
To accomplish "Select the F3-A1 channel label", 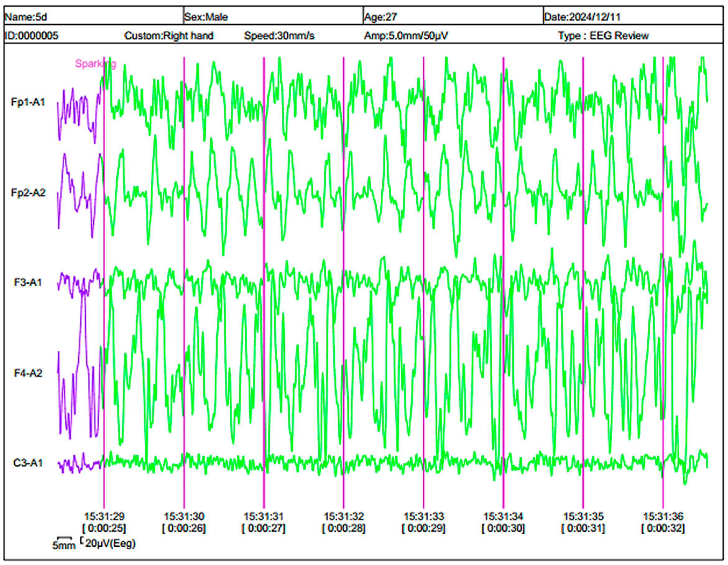I will click(28, 283).
